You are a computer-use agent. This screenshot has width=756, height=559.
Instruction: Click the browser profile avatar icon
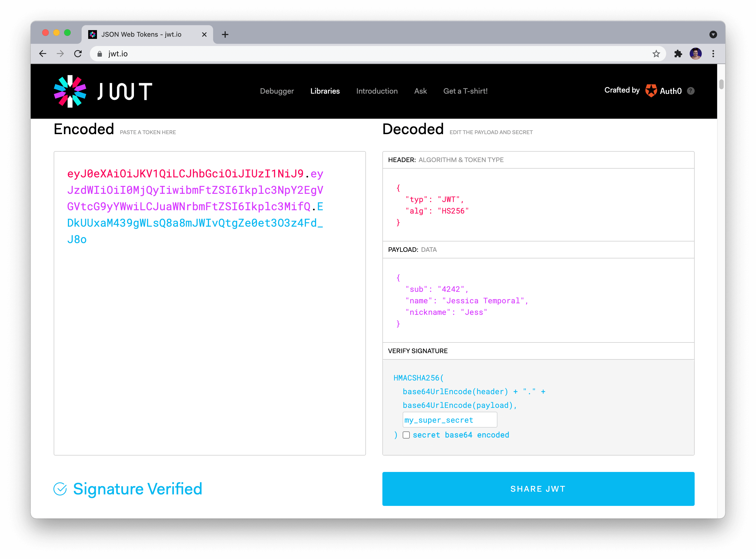pos(696,53)
